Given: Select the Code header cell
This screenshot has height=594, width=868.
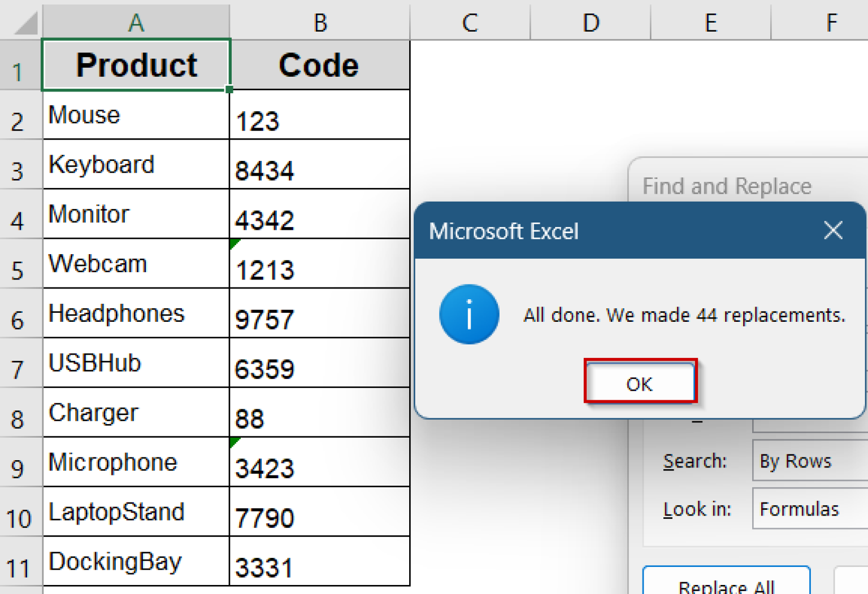Looking at the screenshot, I should point(319,64).
